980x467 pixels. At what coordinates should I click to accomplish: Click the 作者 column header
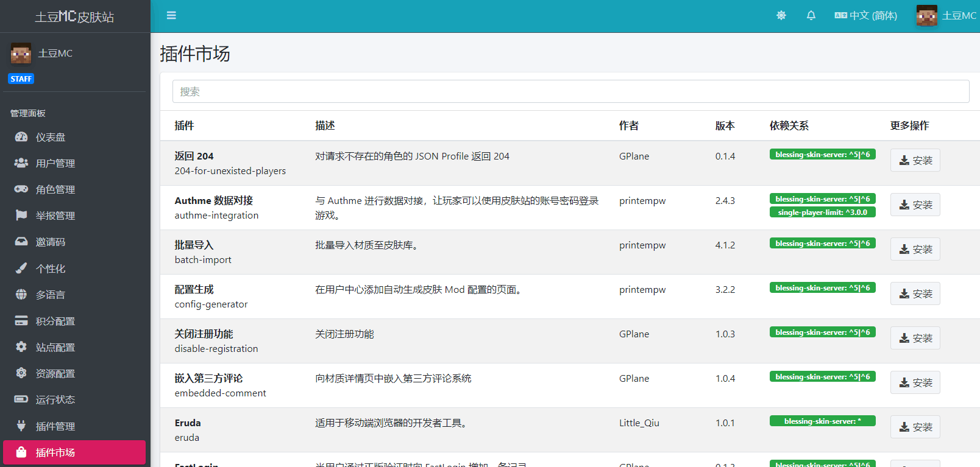[629, 125]
